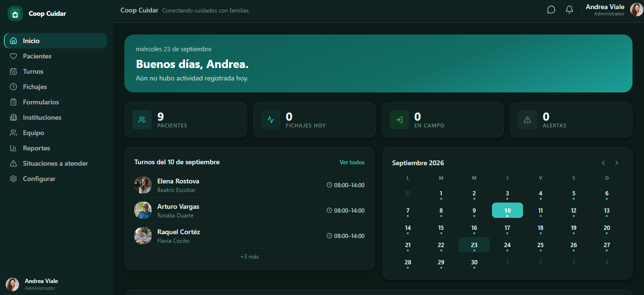Click Arturo Vargas's profile photo
Screen dimensions: 644x295
[143, 210]
